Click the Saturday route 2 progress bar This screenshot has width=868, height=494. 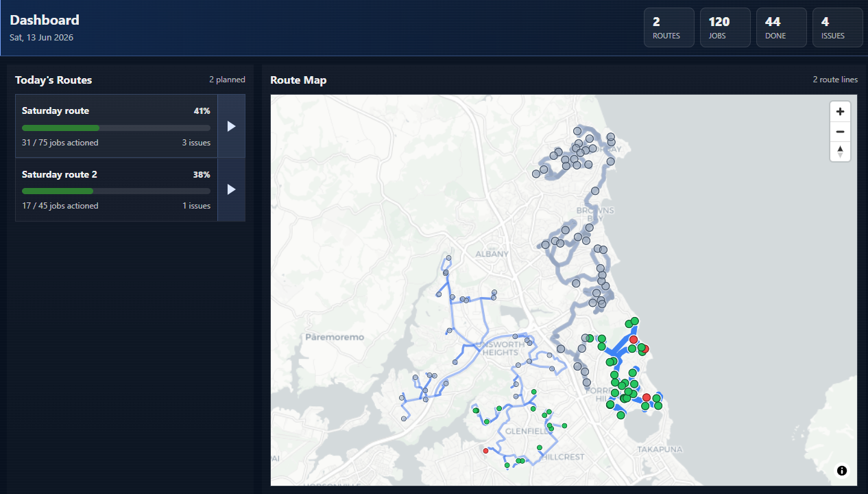pyautogui.click(x=116, y=191)
